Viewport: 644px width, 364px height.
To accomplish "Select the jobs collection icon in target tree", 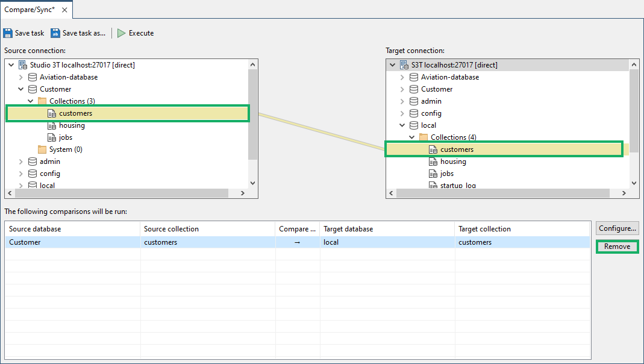I will (433, 174).
